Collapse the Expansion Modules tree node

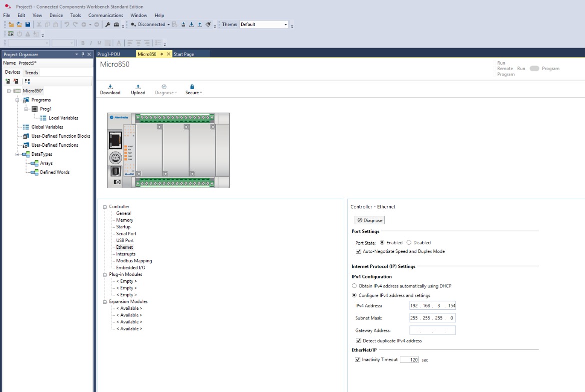[x=104, y=301]
